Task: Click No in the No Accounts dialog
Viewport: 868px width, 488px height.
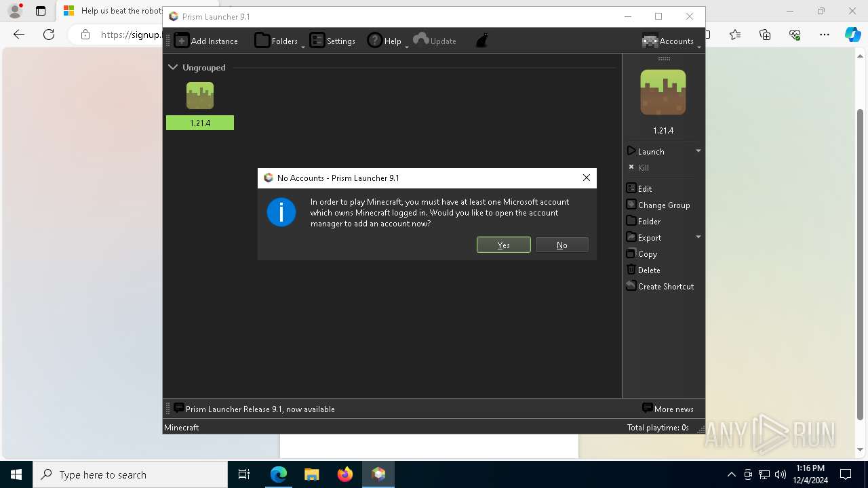Action: pos(562,245)
